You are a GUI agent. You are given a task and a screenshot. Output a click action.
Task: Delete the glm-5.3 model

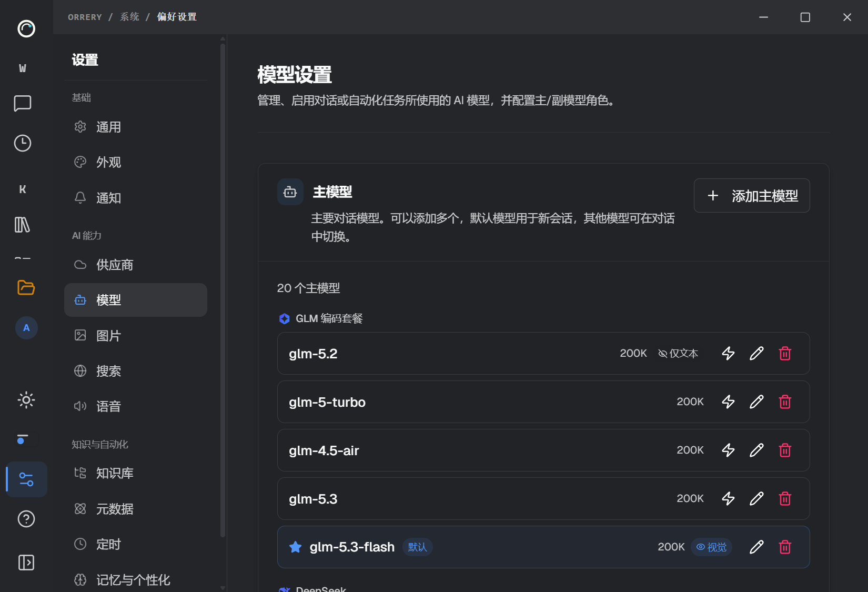785,498
